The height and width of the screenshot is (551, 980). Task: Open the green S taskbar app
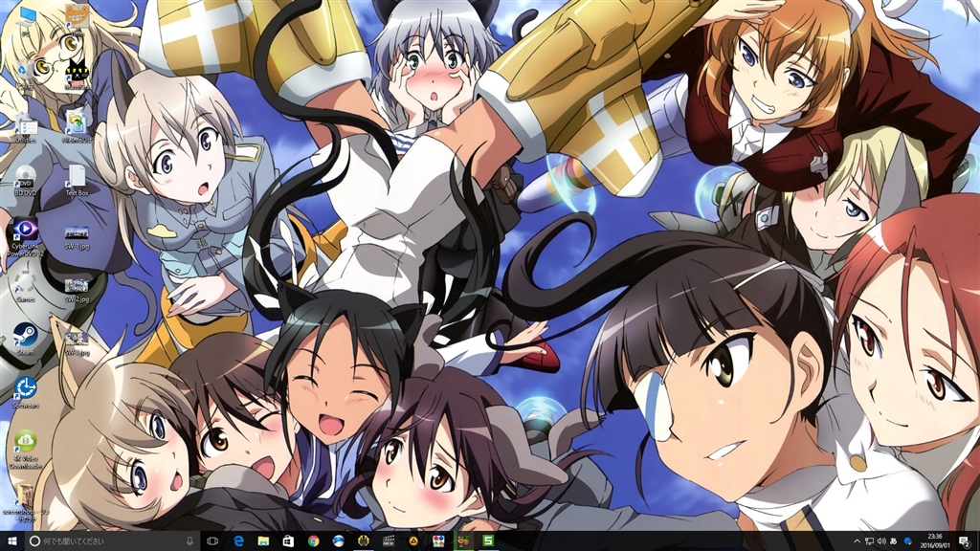488,541
